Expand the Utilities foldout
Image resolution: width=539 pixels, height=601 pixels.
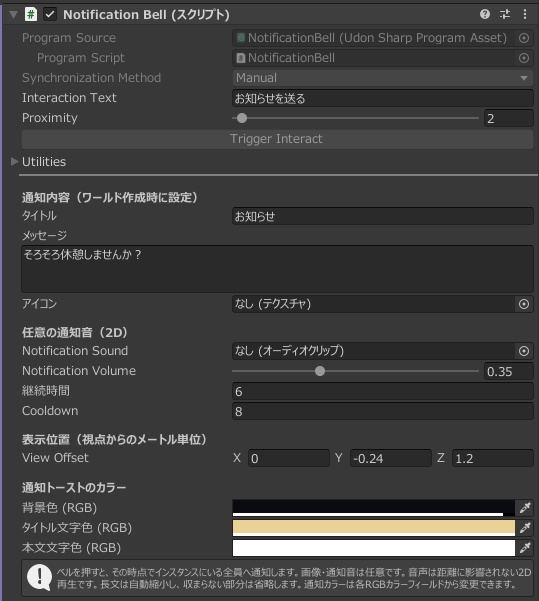tap(15, 161)
